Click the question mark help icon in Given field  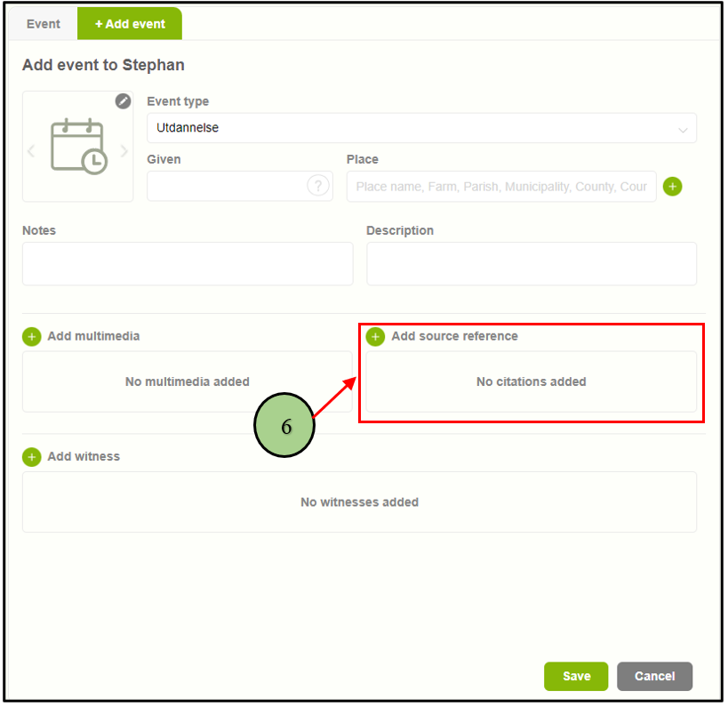click(317, 186)
